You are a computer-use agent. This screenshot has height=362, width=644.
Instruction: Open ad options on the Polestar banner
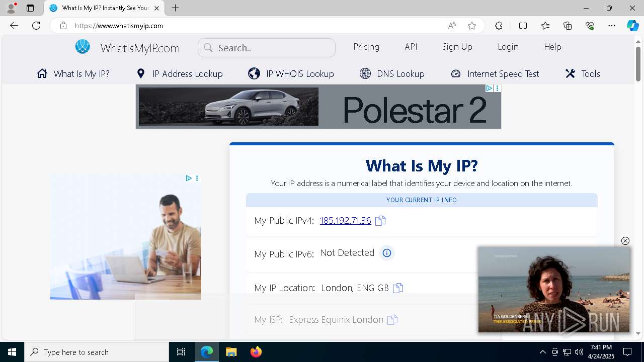pyautogui.click(x=498, y=88)
